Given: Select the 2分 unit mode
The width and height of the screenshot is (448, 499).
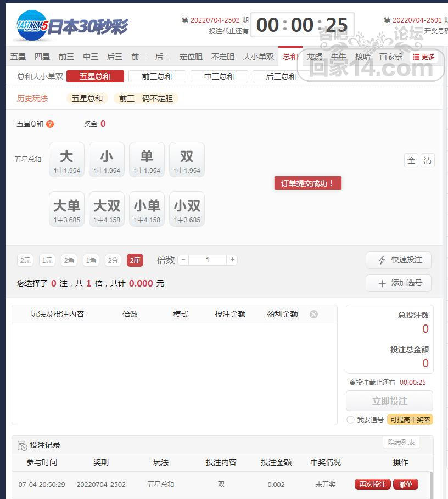Looking at the screenshot, I should point(113,261).
